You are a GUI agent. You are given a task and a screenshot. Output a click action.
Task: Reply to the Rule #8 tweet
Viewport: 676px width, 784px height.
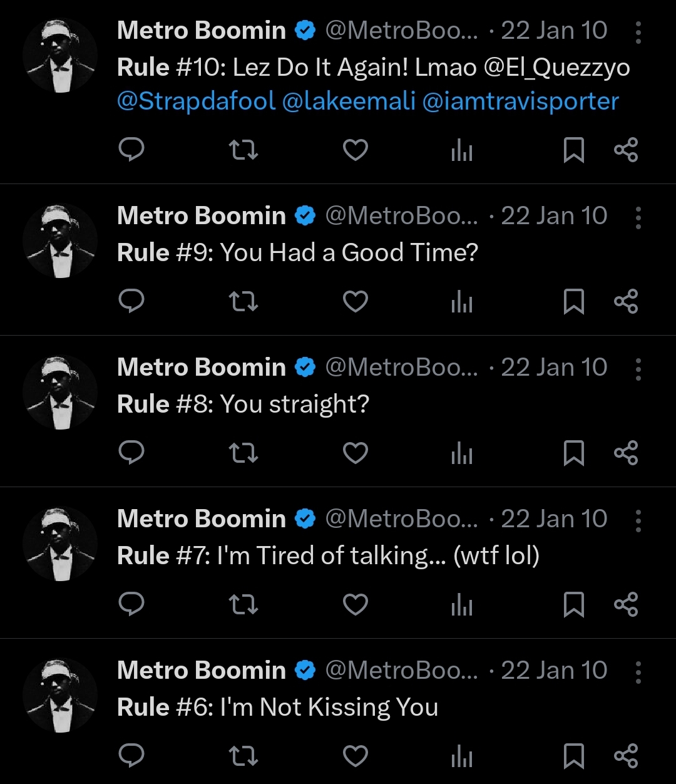point(131,453)
